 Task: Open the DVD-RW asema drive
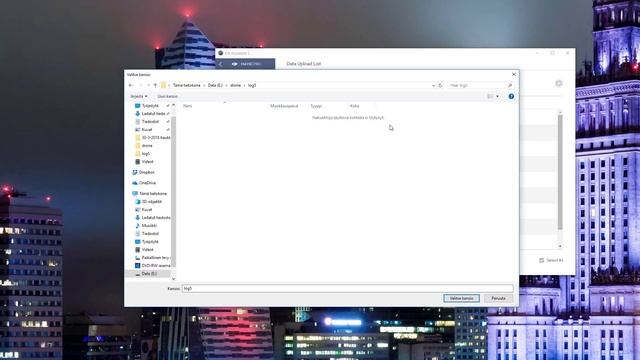153,266
